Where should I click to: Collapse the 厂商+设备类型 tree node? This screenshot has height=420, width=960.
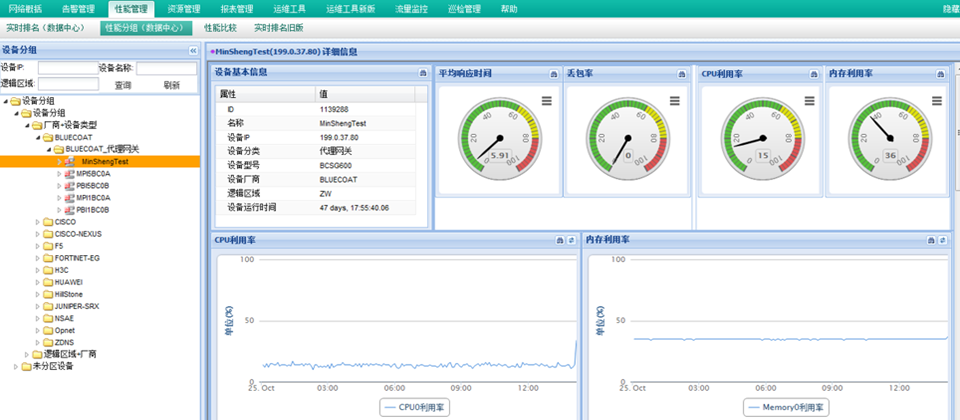pos(27,126)
